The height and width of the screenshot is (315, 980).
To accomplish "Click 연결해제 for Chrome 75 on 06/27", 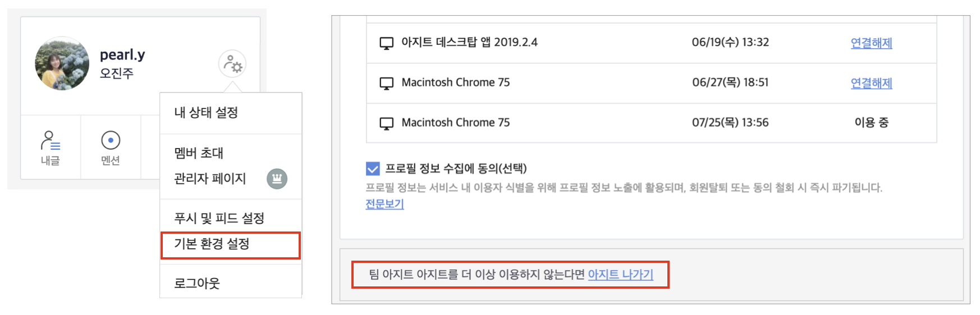I will click(871, 83).
